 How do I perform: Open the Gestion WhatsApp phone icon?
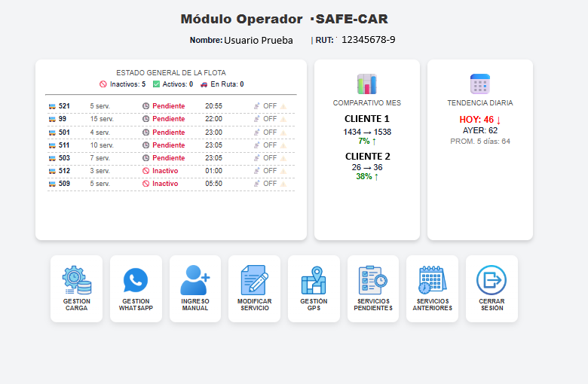pos(136,280)
